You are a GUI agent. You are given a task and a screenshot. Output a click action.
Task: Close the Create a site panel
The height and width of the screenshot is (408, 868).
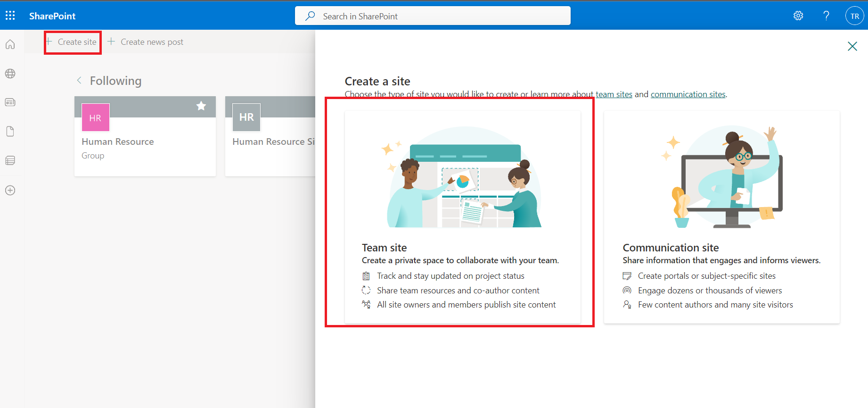click(x=852, y=46)
